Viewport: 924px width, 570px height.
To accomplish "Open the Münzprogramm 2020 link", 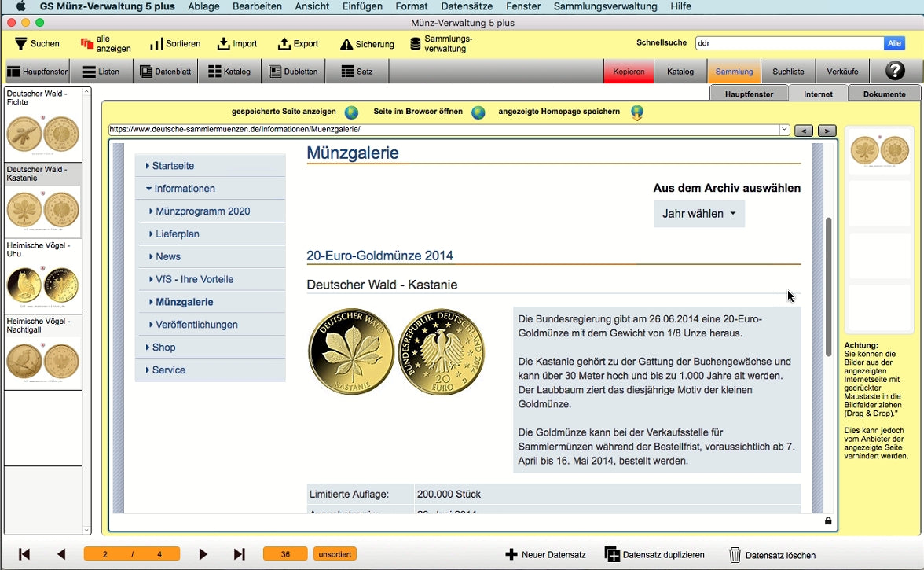I will pos(203,211).
